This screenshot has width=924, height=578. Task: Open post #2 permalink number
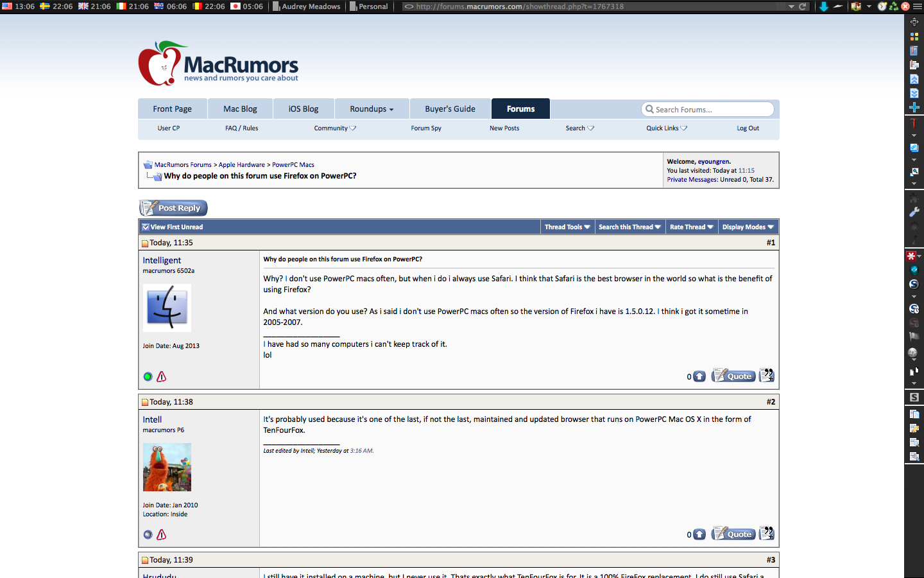click(771, 402)
